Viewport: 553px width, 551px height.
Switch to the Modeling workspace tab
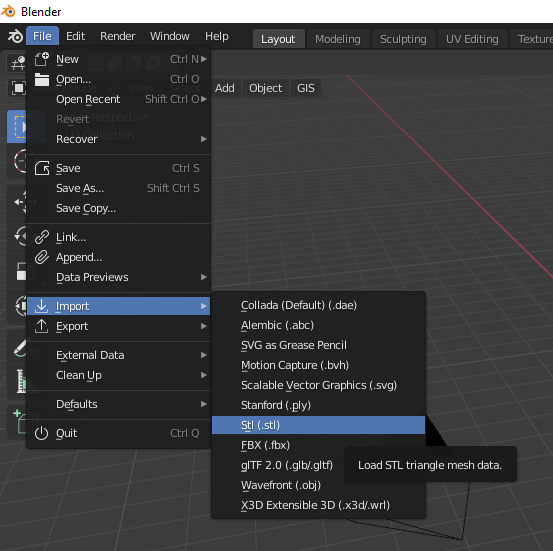338,39
